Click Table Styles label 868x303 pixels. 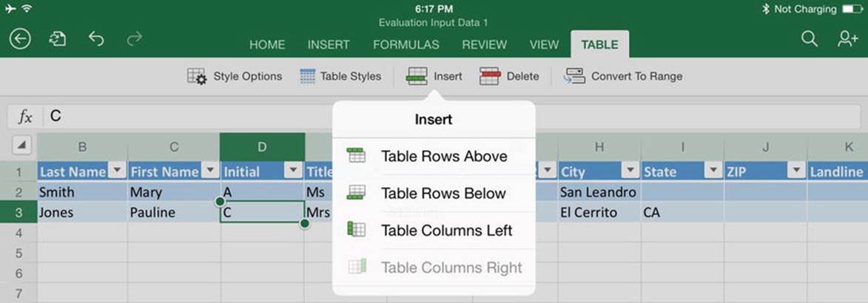[351, 76]
